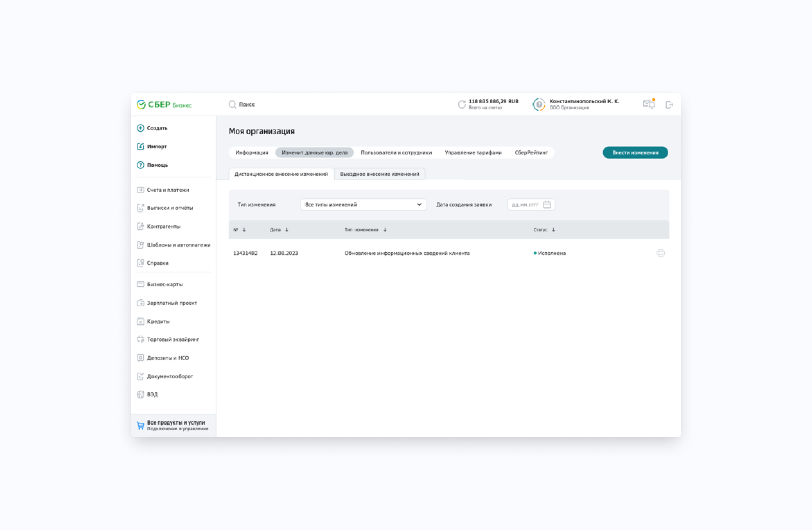Refresh the account balance icon

coord(462,104)
